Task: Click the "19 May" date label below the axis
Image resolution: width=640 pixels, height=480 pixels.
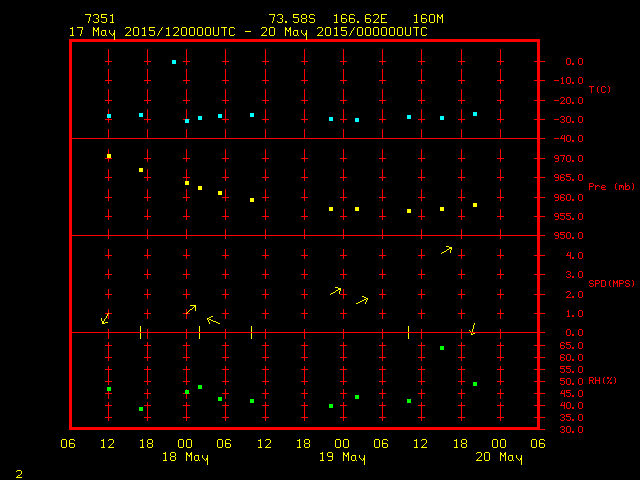Action: pyautogui.click(x=342, y=458)
